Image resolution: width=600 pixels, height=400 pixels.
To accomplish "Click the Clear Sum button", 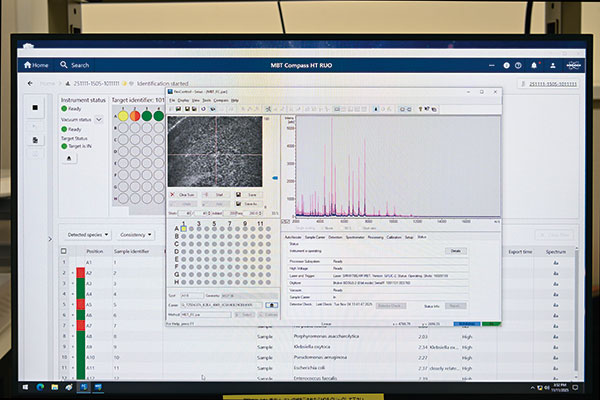I will click(x=184, y=195).
